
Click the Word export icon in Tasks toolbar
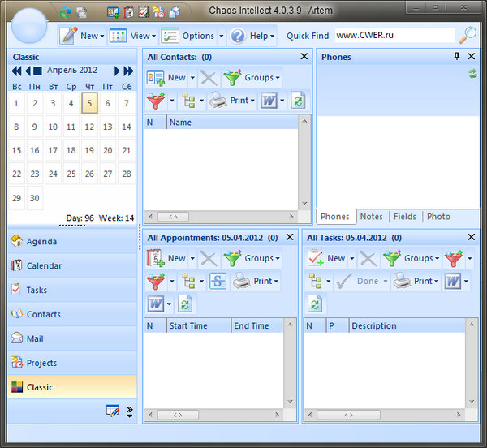tap(452, 281)
